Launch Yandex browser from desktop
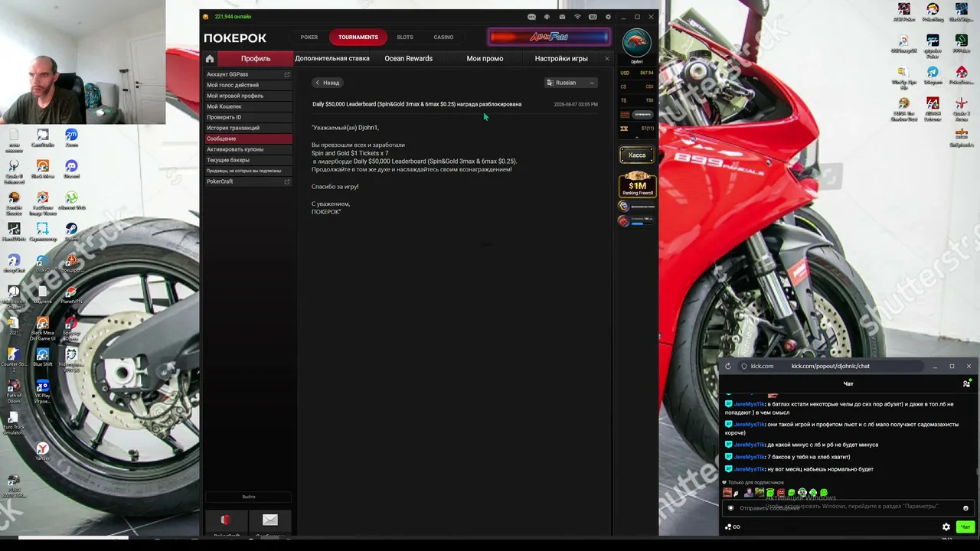Image resolution: width=980 pixels, height=551 pixels. coord(42,451)
